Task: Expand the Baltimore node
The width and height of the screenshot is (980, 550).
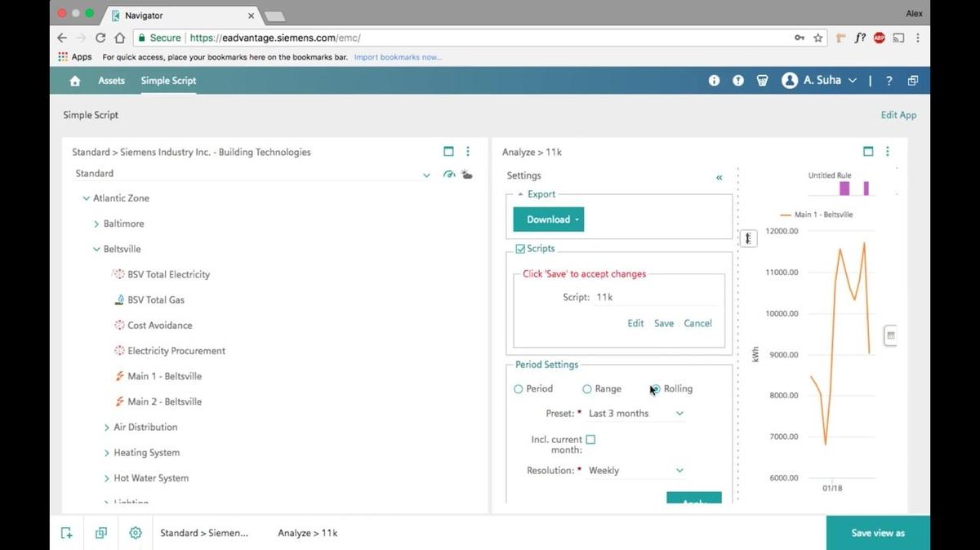Action: coord(96,224)
